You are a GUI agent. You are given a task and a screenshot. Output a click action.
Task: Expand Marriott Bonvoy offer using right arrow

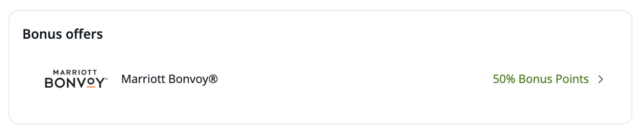pyautogui.click(x=601, y=79)
